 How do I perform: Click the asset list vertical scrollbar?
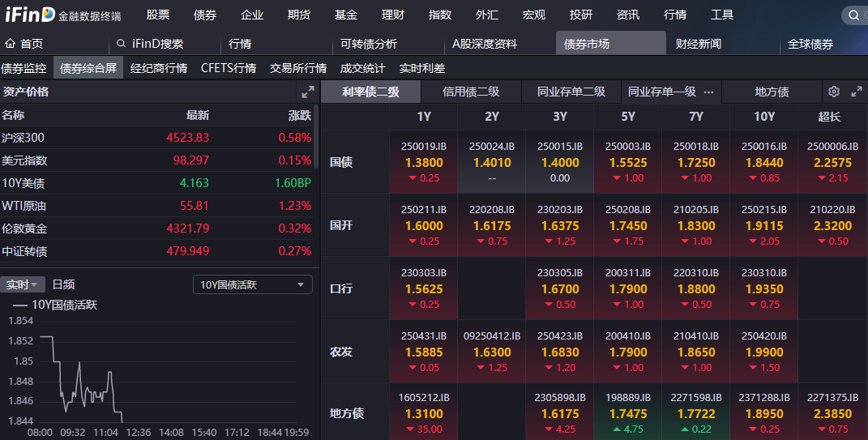tap(317, 136)
